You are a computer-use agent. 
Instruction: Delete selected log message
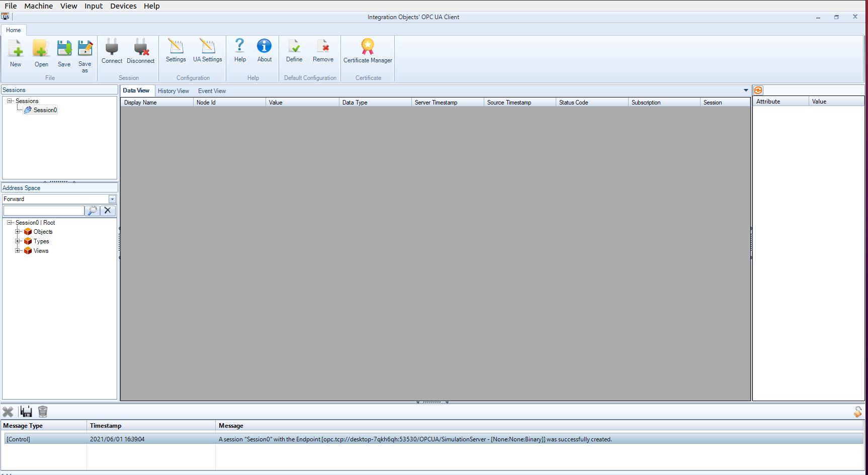click(8, 412)
